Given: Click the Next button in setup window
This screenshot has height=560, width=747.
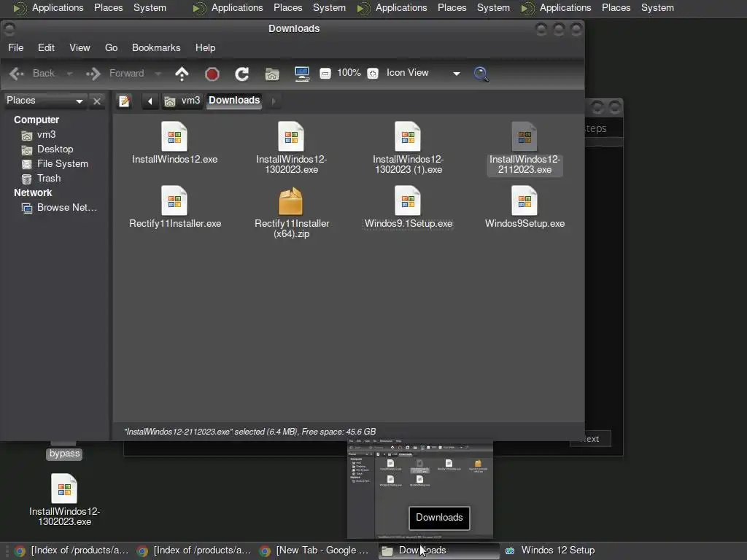Looking at the screenshot, I should [x=590, y=439].
